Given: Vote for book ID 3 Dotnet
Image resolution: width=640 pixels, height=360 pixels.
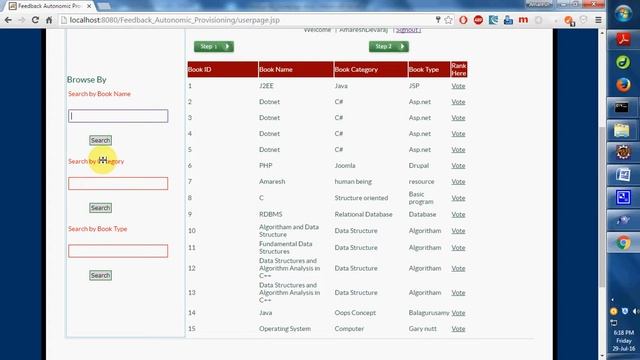Looking at the screenshot, I should pyautogui.click(x=458, y=118).
